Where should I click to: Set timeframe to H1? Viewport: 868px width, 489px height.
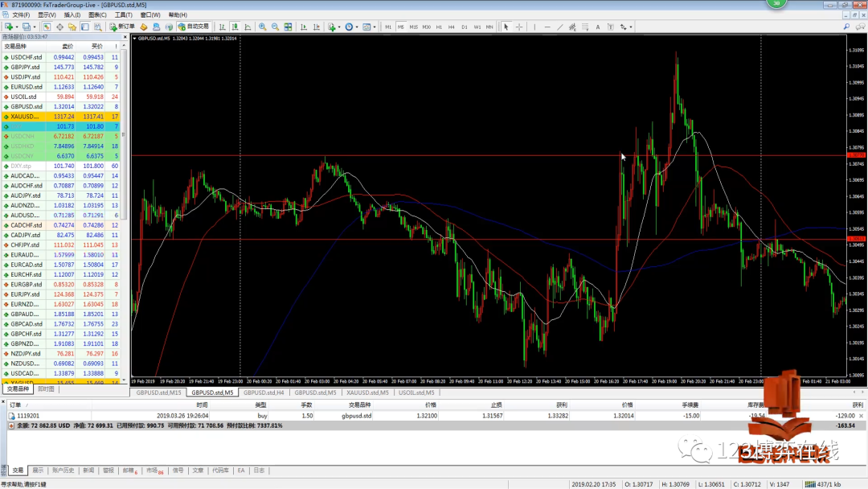tap(439, 27)
